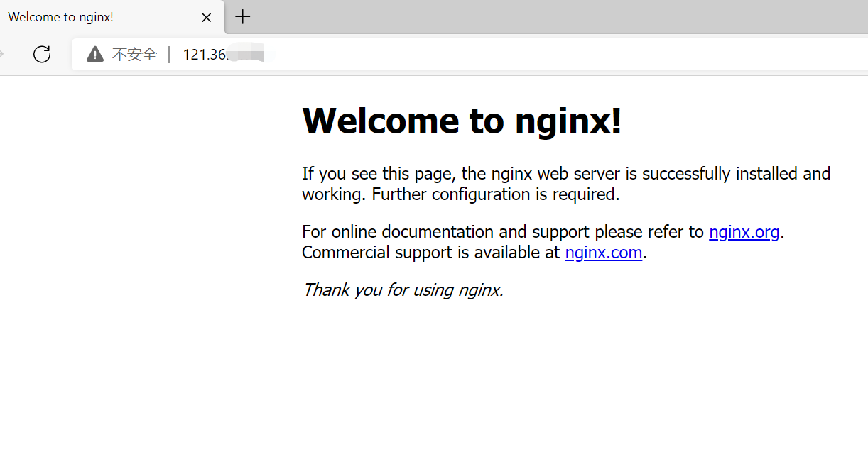Viewport: 868px width, 457px height.
Task: Select the "Welcome to nginx!" browser tab
Action: [112, 17]
